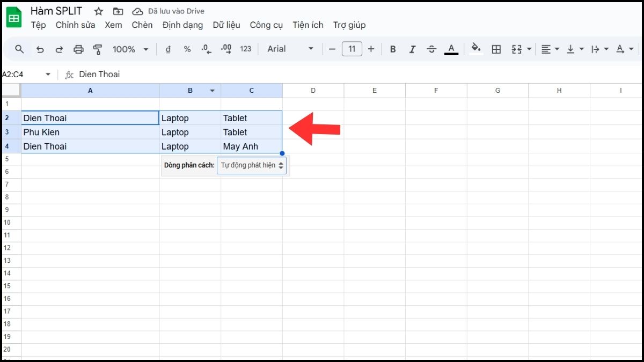
Task: Apply strikethrough formatting
Action: (431, 49)
